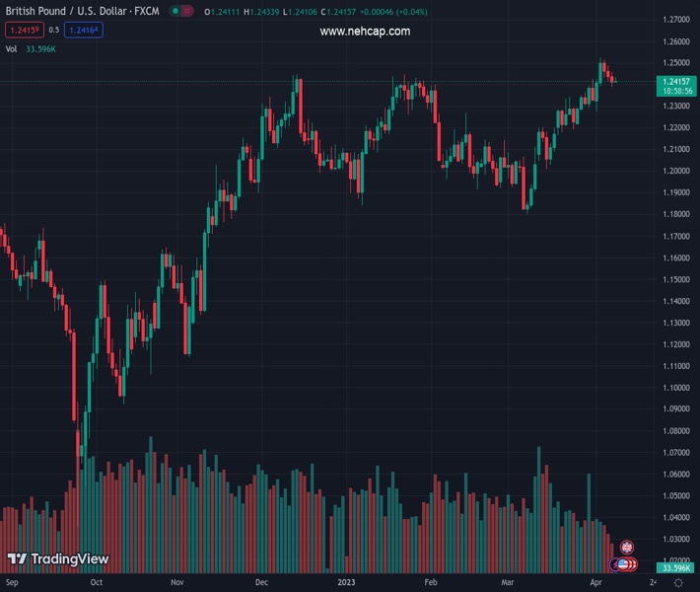Click the TradingView logo
Image resolution: width=700 pixels, height=592 pixels.
click(x=57, y=559)
